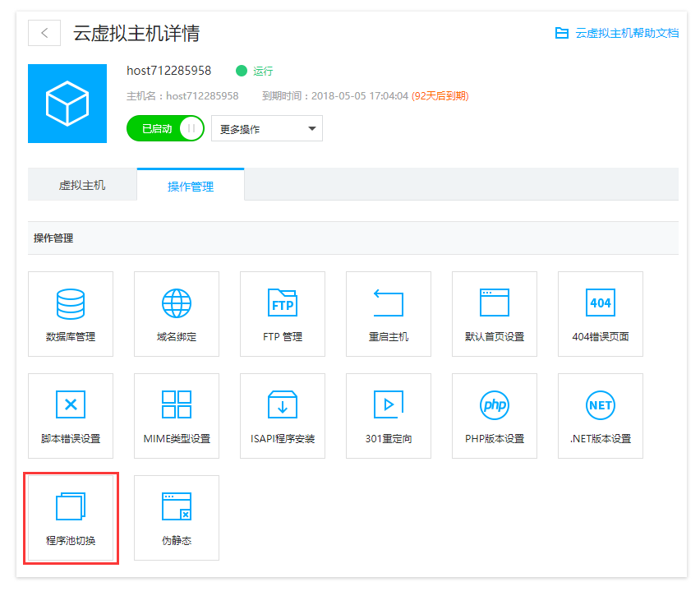This screenshot has width=700, height=596.
Task: Click the blue host cube thumbnail
Action: click(67, 104)
